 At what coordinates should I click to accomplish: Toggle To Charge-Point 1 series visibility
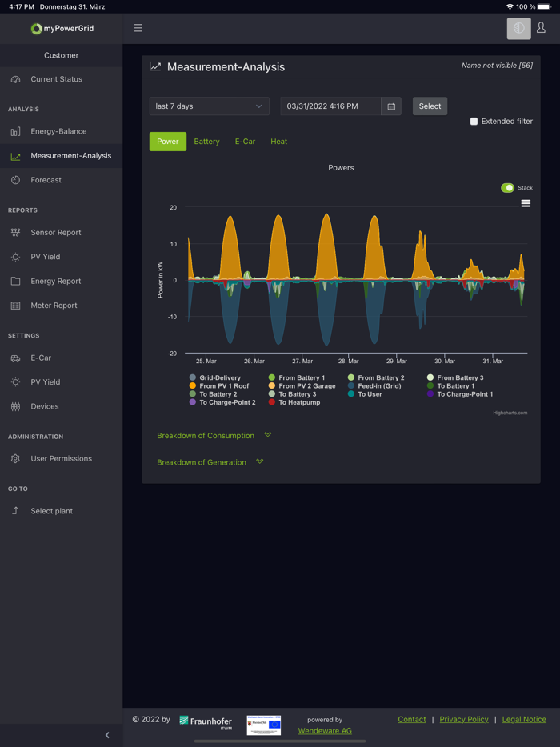(x=460, y=394)
